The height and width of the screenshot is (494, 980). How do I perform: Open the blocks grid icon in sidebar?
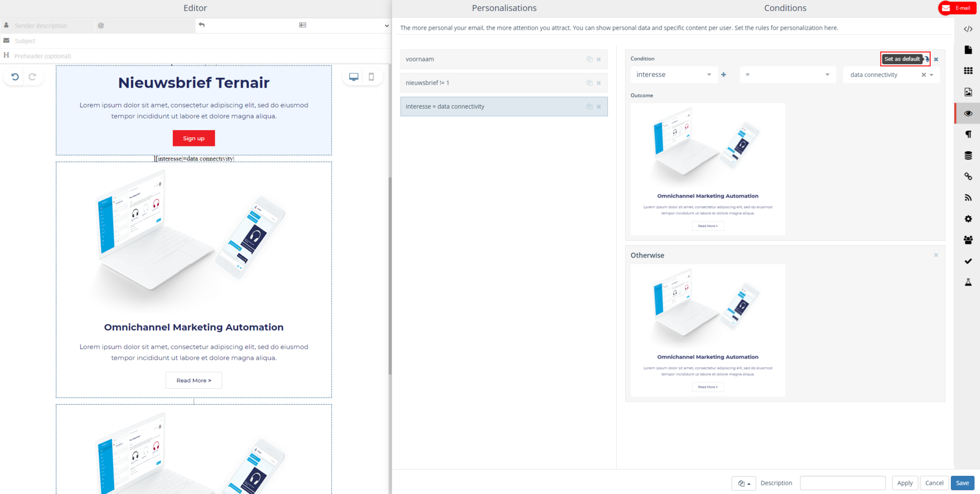coord(968,71)
